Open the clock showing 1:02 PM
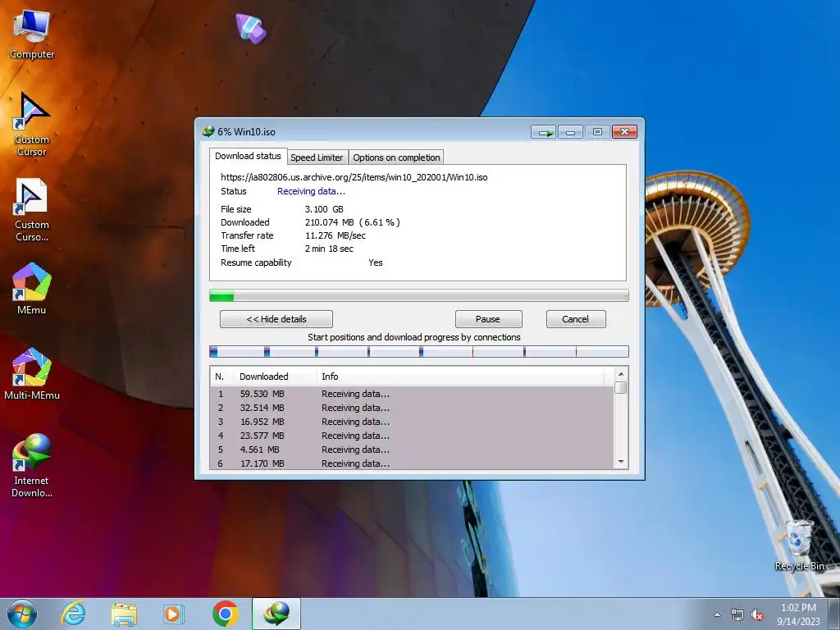 click(x=798, y=614)
